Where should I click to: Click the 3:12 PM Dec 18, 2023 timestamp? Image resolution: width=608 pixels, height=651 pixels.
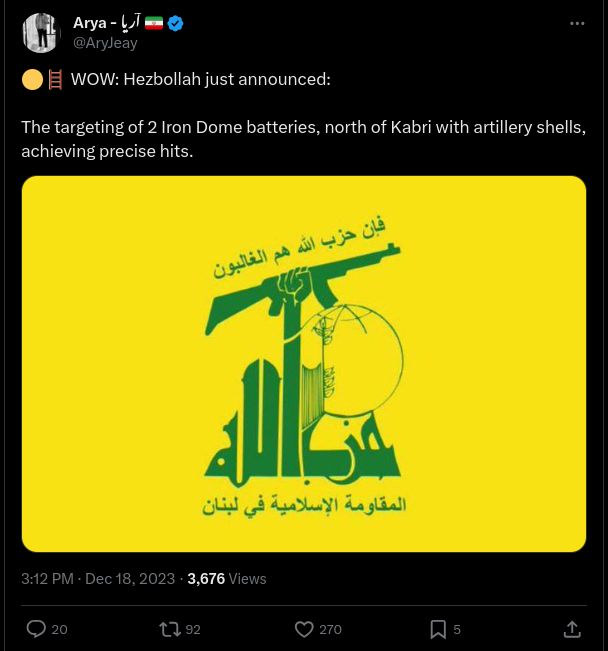(x=98, y=578)
